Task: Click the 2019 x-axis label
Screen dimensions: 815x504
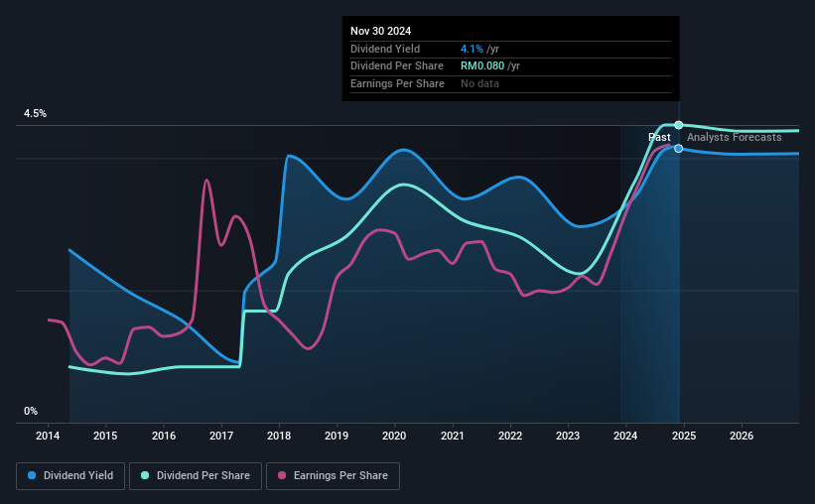Action: tap(337, 436)
